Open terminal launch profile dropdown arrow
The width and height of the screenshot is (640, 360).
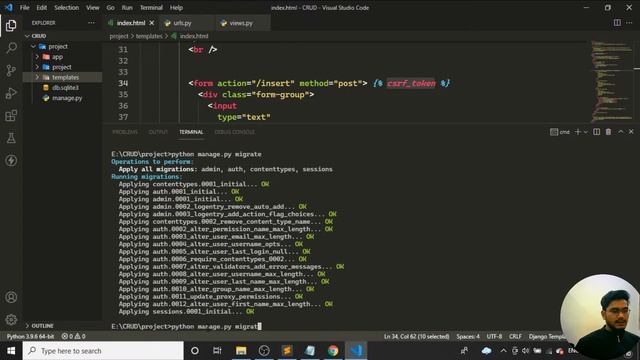coord(586,132)
